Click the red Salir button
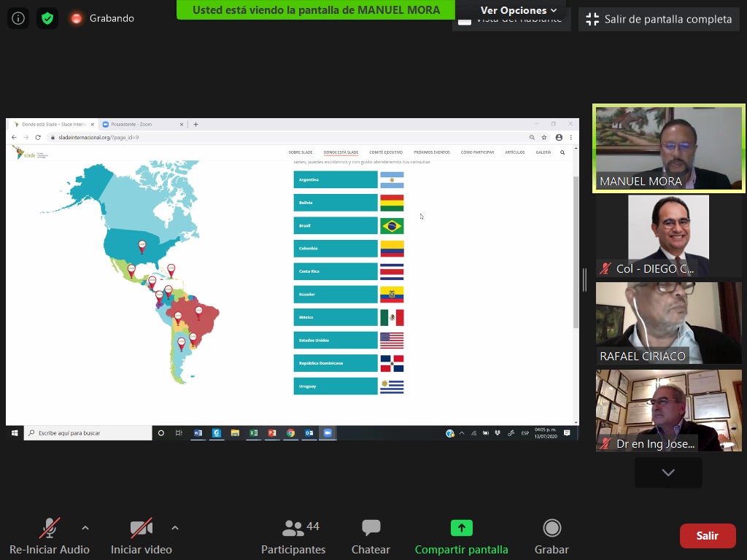Image resolution: width=747 pixels, height=560 pixels. pos(708,536)
